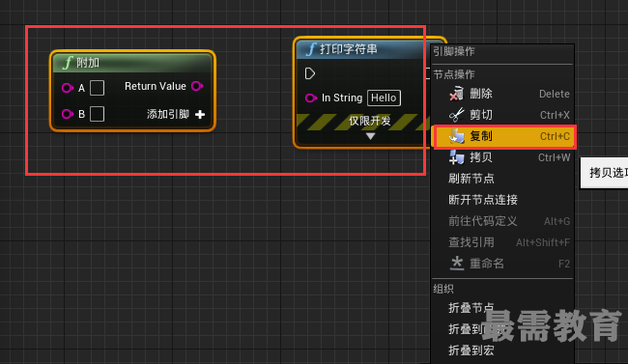Click the function icon on 附加 node
Screen dimensions: 628x364
click(68, 63)
